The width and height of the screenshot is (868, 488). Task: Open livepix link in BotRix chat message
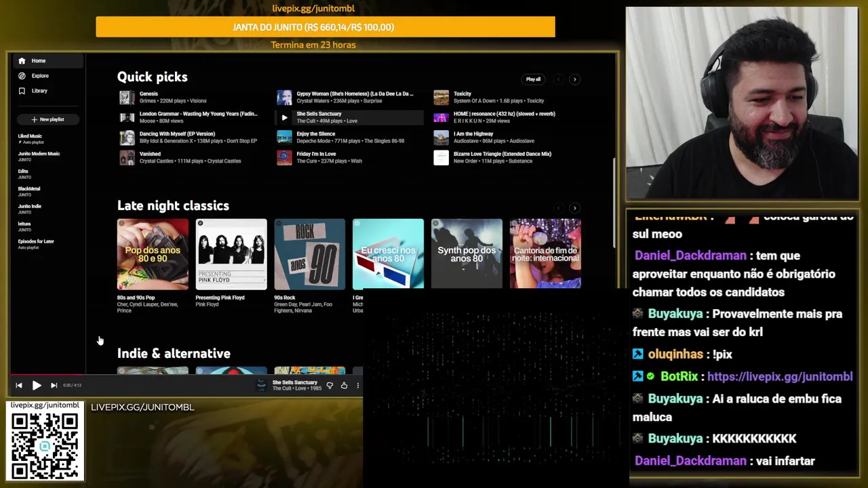tap(780, 376)
